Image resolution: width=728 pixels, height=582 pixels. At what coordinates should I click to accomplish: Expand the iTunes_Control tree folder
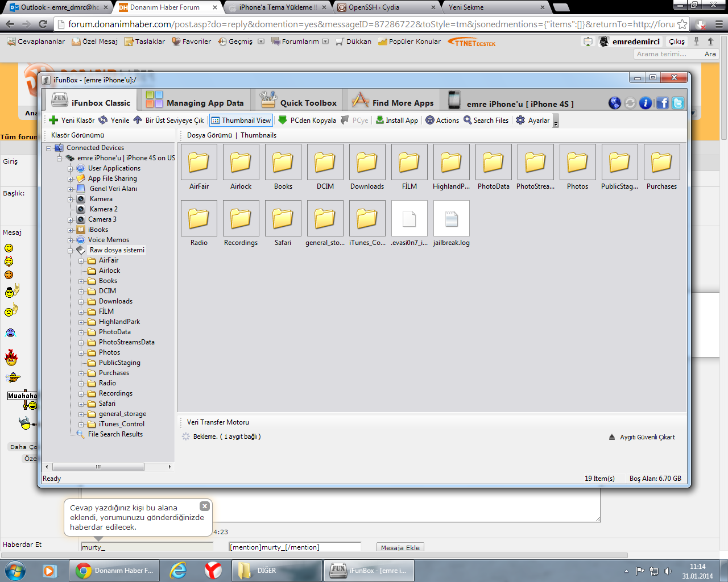coord(81,425)
